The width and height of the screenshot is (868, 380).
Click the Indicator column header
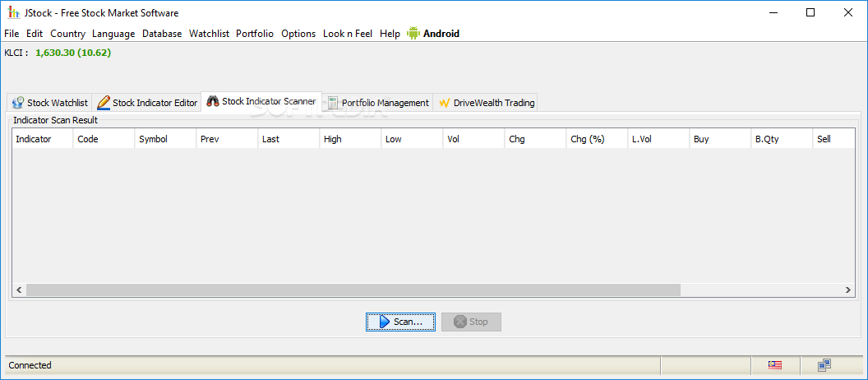pos(43,139)
